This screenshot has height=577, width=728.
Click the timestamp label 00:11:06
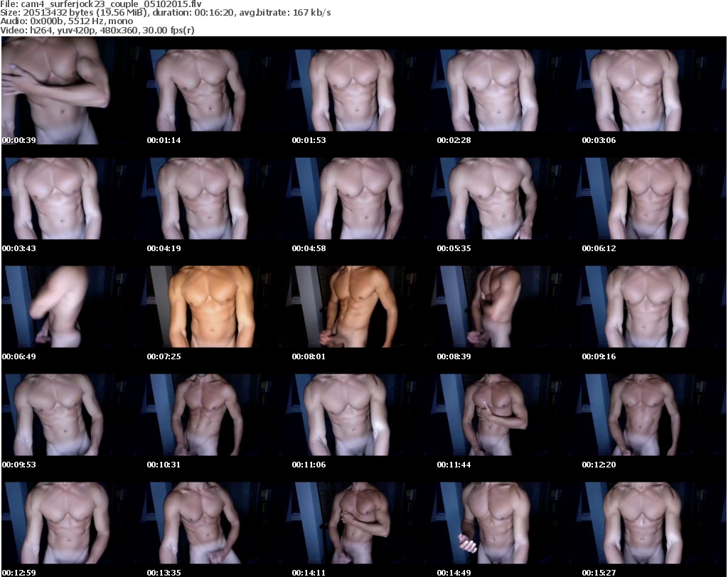pos(309,465)
